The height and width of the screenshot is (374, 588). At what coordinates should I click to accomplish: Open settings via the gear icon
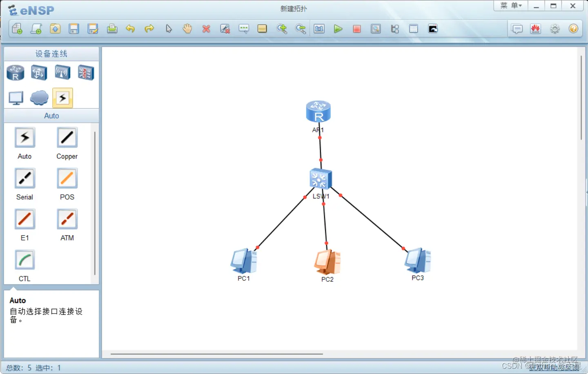(555, 29)
